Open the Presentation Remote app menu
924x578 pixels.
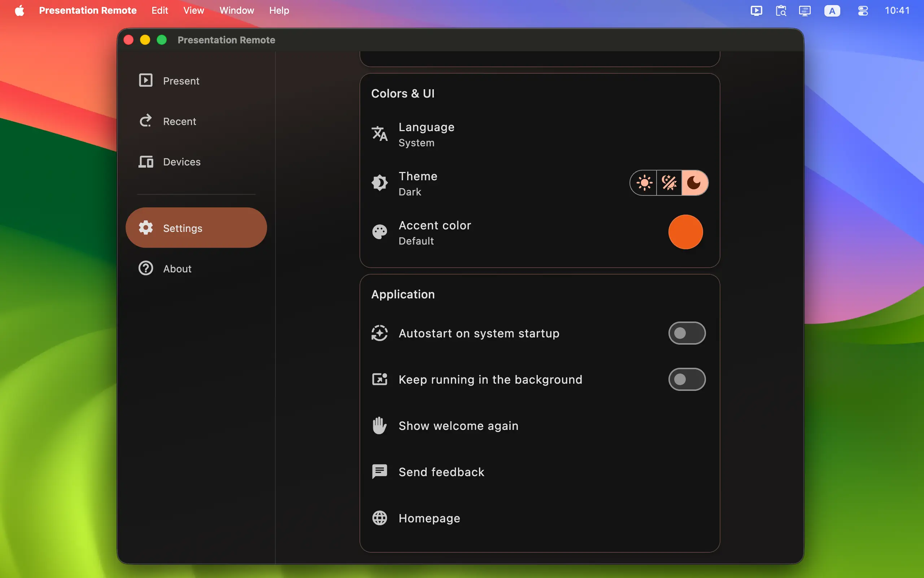click(x=88, y=10)
